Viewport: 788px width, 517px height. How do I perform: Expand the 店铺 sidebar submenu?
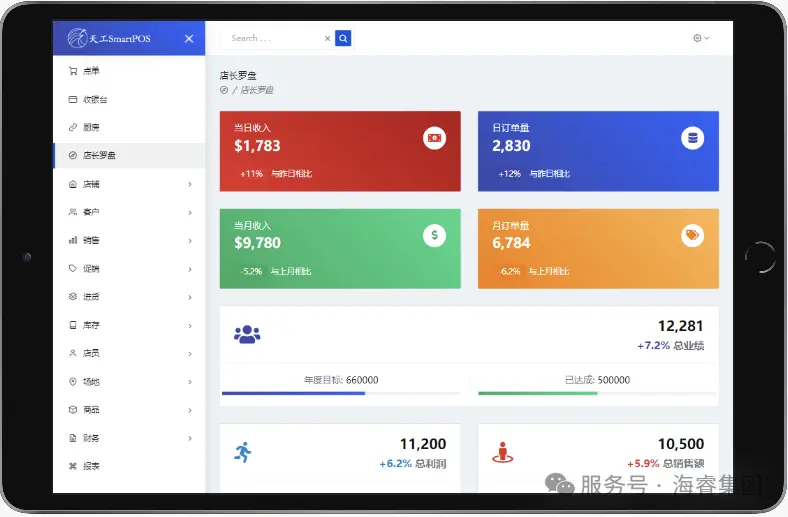(x=129, y=184)
